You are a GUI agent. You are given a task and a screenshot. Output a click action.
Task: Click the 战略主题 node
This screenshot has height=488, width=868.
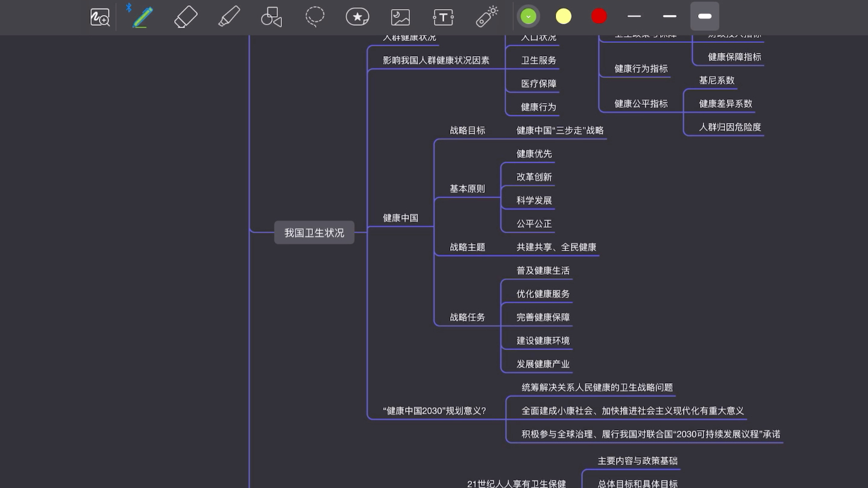point(467,247)
